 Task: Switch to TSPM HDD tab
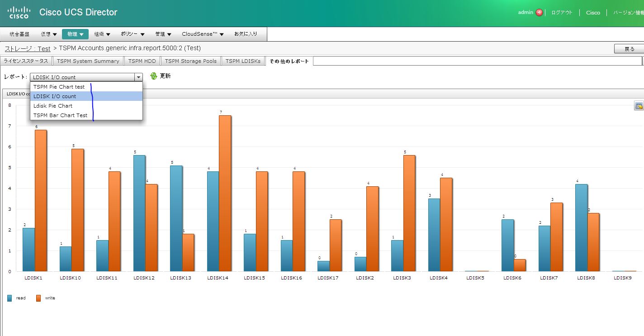pyautogui.click(x=142, y=61)
